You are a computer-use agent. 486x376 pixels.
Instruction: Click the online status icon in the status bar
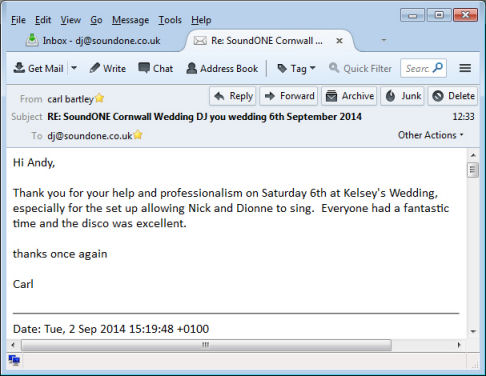coord(14,360)
